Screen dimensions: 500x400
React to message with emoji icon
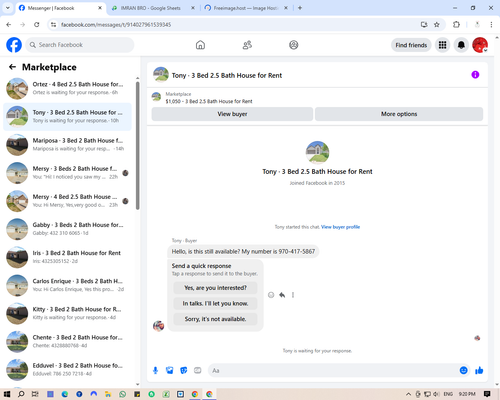coord(271,295)
